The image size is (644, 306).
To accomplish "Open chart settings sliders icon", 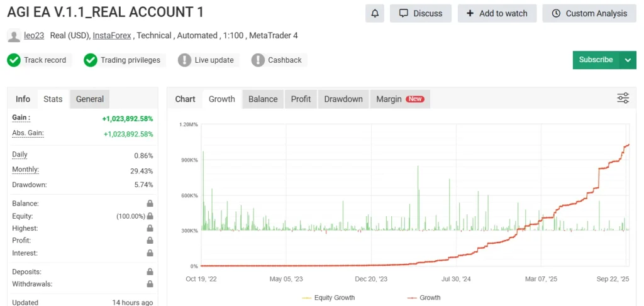I will [623, 98].
